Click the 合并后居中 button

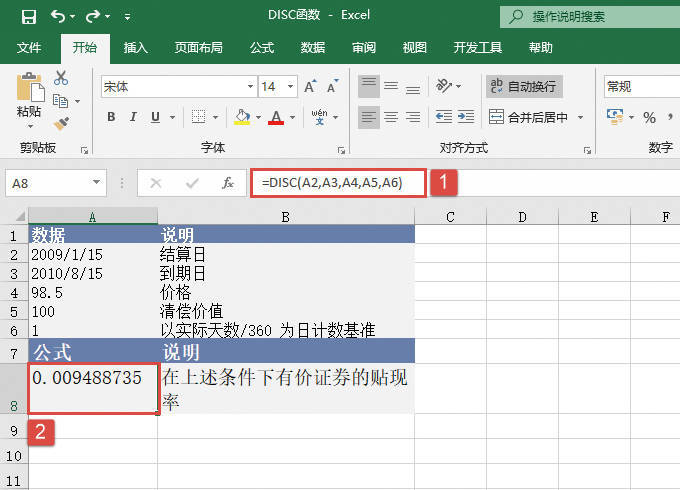537,118
